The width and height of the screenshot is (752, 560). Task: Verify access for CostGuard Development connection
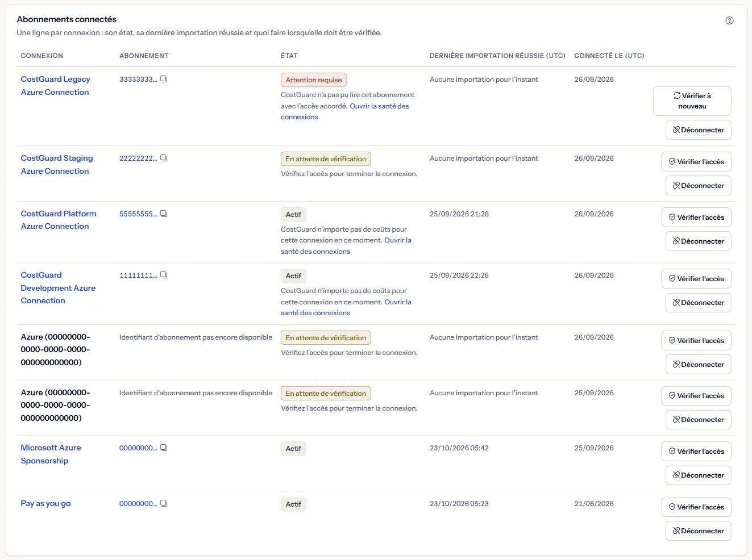[x=696, y=279]
